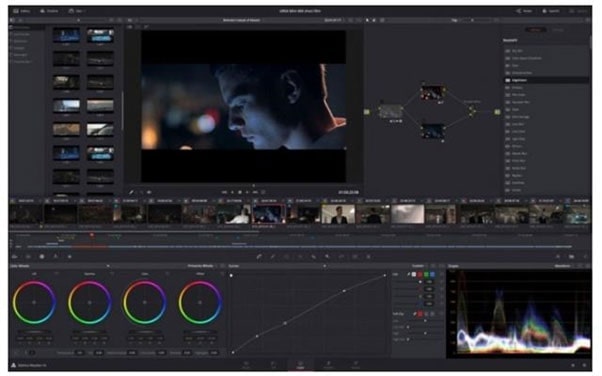Toggle the red Soft Clip channel

coord(420,314)
